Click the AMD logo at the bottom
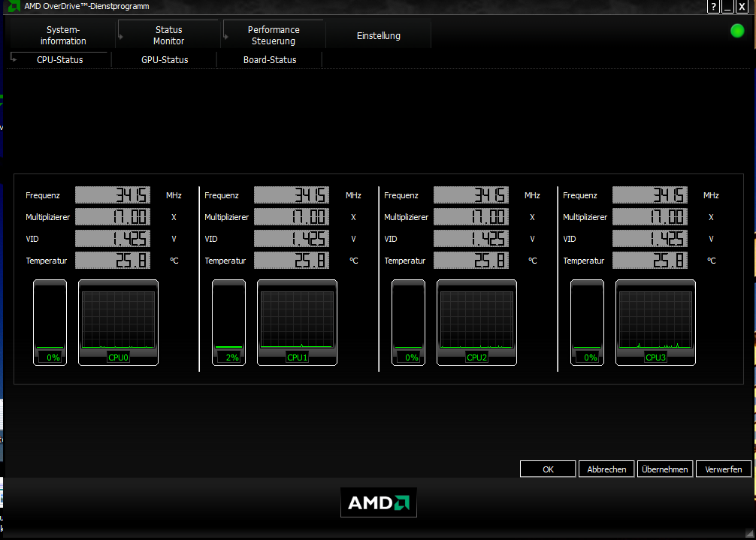 point(379,502)
